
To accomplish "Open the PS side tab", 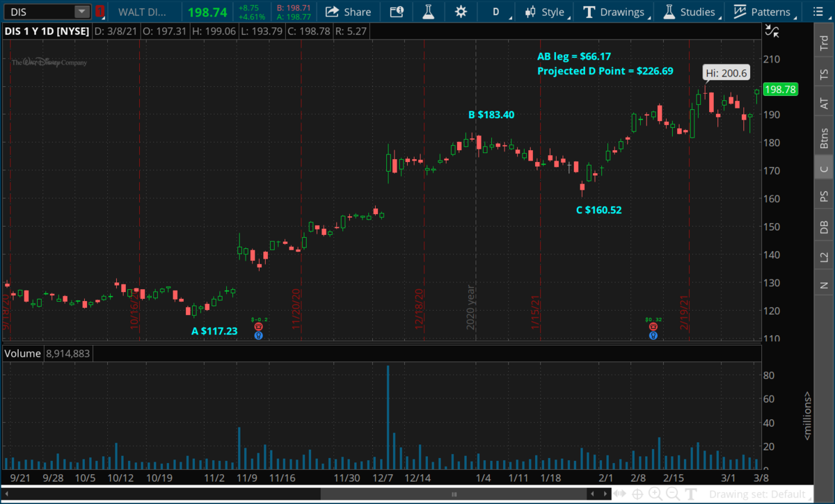I will point(825,197).
